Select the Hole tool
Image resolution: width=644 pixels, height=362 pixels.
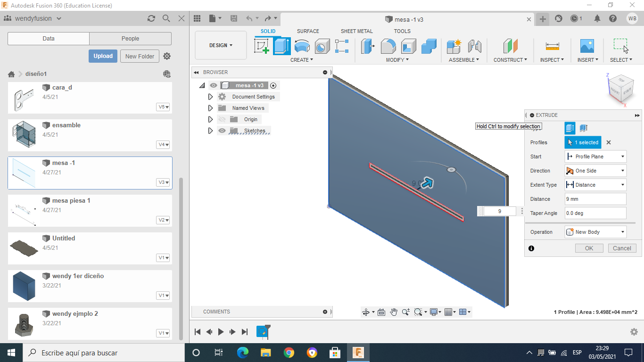322,46
